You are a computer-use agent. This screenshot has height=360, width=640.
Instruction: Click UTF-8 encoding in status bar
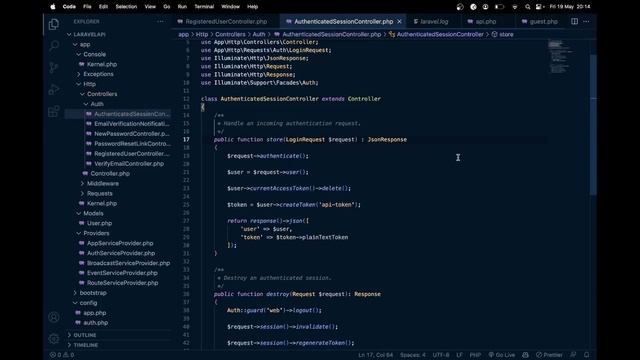point(441,355)
